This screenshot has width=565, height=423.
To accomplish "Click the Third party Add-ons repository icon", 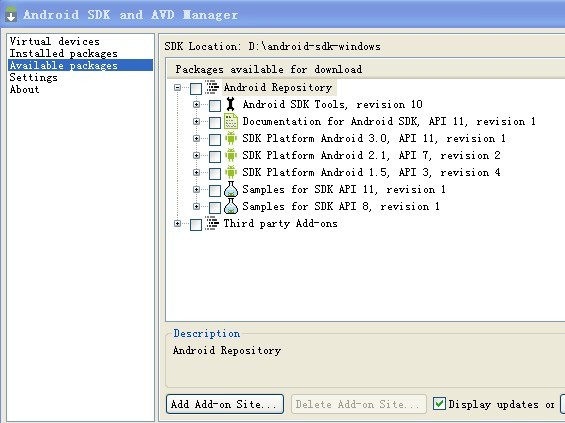I will point(212,223).
